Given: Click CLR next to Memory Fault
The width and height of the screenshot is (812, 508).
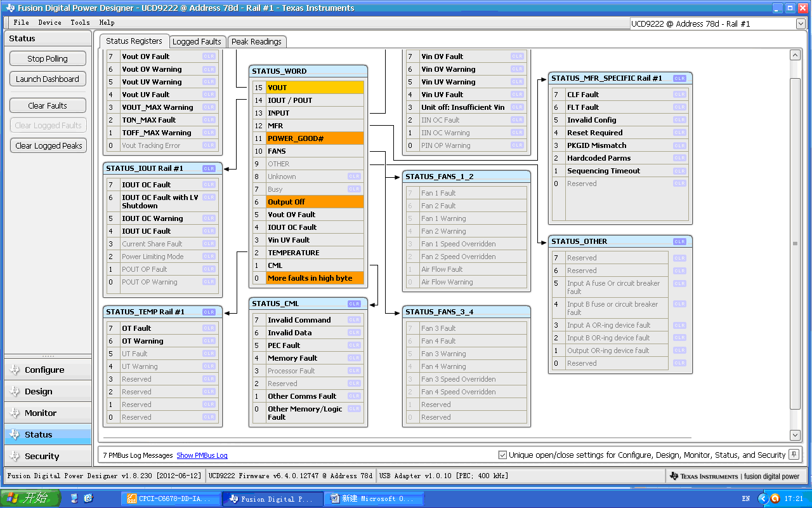Looking at the screenshot, I should coord(354,358).
